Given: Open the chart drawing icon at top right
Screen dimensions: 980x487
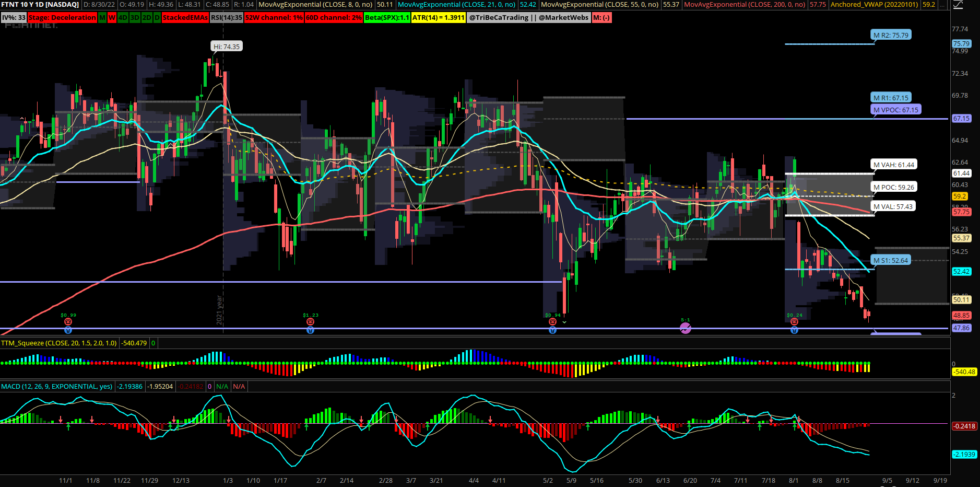Looking at the screenshot, I should pyautogui.click(x=958, y=5).
